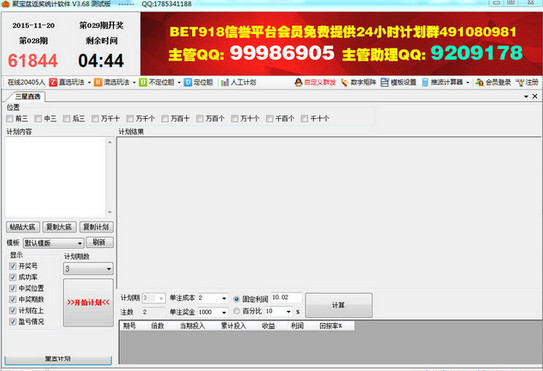Click the 累计投入 column header
This screenshot has height=371, width=543.
(233, 326)
